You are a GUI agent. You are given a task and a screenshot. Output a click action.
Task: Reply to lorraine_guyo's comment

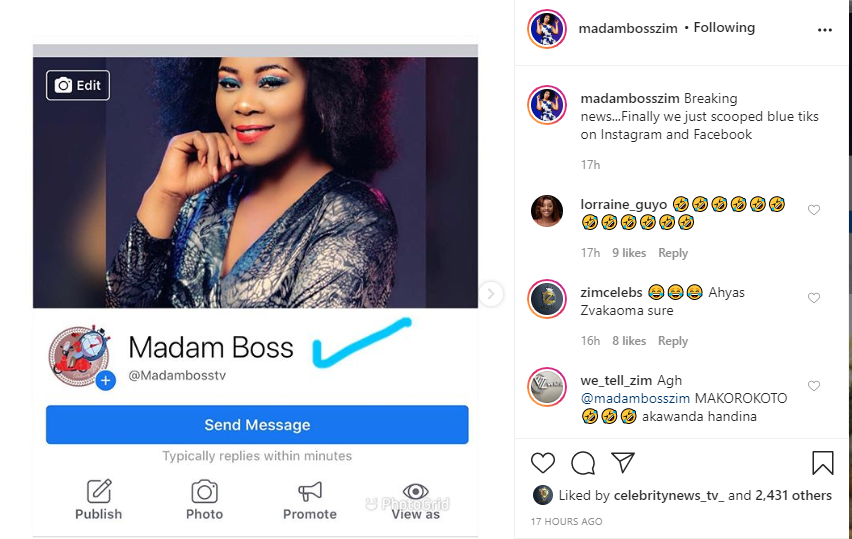coord(673,253)
